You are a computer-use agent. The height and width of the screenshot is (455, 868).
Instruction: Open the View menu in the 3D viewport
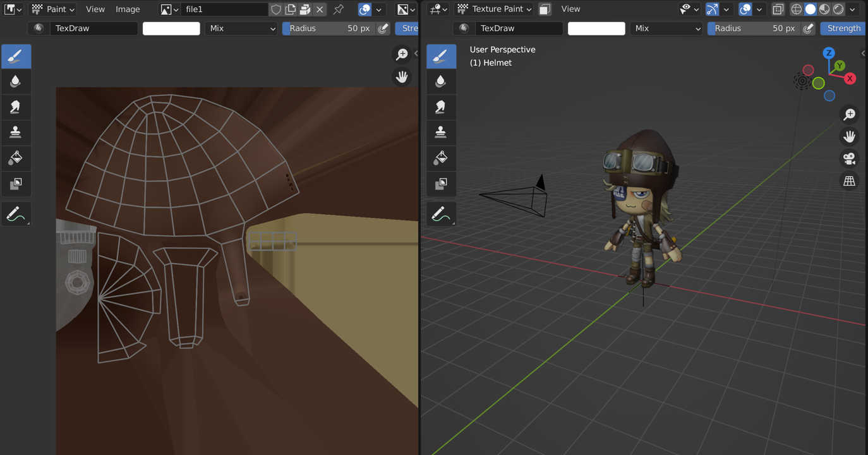570,9
